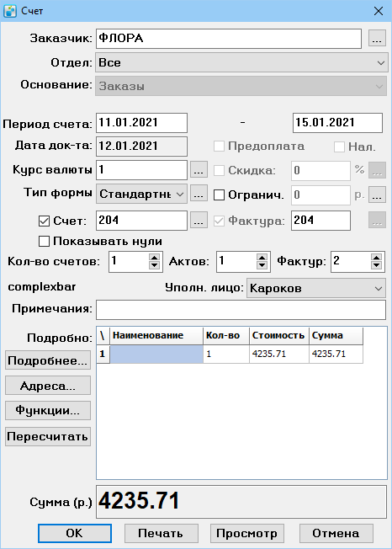Toggle the Скидка checkbox
392x549 pixels.
(x=220, y=171)
